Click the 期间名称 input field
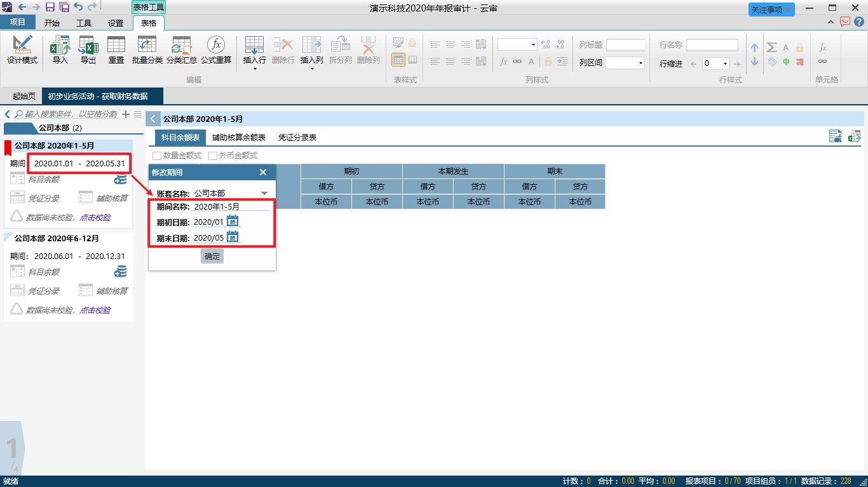This screenshot has height=487, width=868. tap(231, 206)
